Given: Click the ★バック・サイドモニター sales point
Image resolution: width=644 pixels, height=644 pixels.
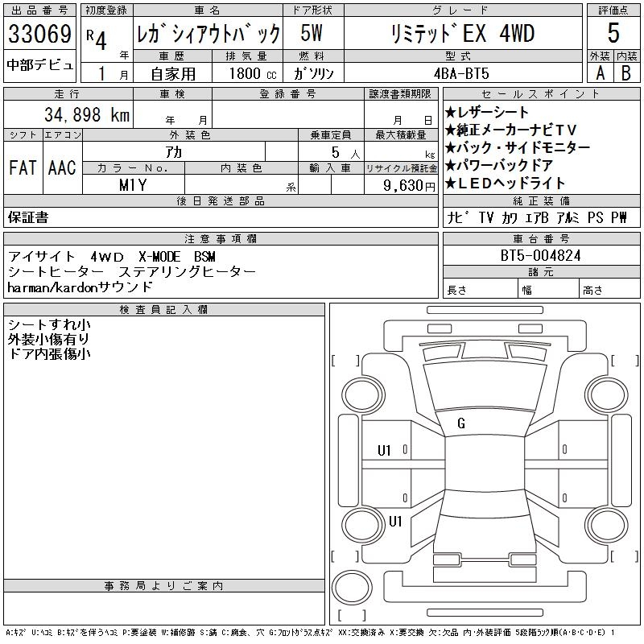Looking at the screenshot, I should 518,147.
